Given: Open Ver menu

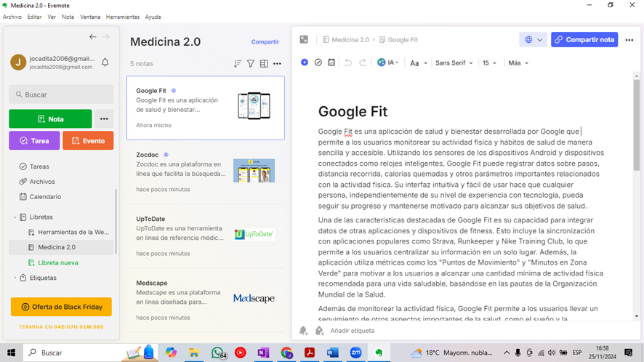Looking at the screenshot, I should coord(52,17).
